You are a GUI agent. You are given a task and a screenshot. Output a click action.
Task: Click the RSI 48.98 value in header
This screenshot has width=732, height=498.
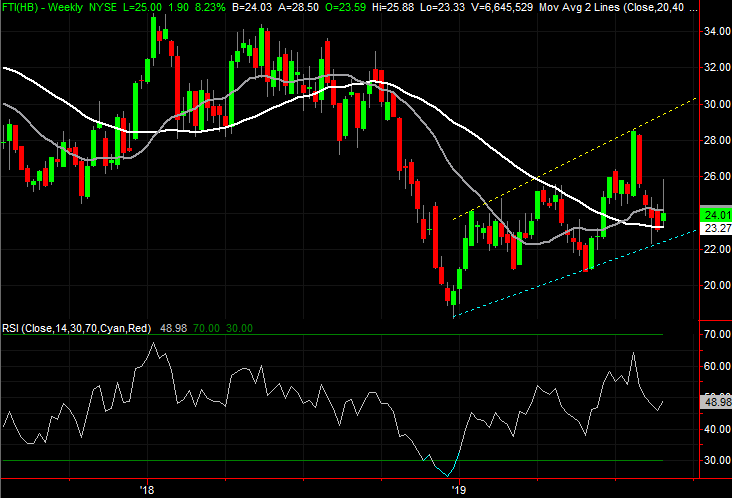click(x=173, y=328)
